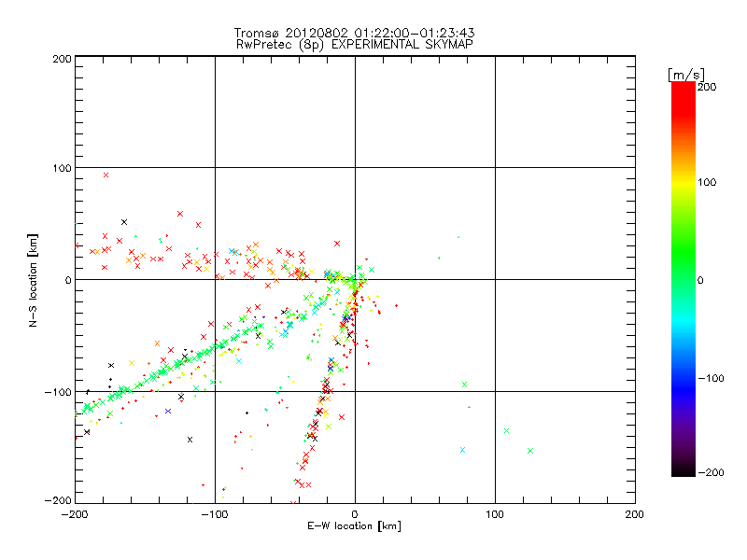
Task: Click the colorbar tick label "-200"
Action: pyautogui.click(x=711, y=473)
